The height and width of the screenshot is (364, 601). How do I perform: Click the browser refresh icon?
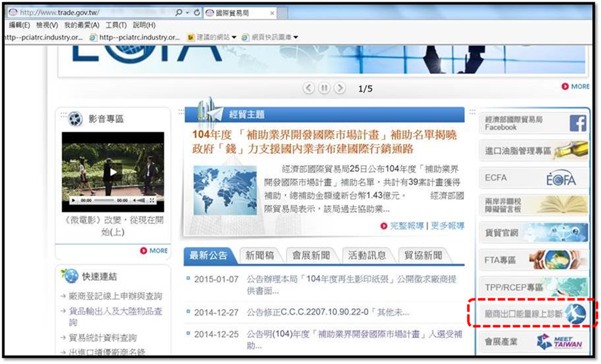[x=197, y=12]
